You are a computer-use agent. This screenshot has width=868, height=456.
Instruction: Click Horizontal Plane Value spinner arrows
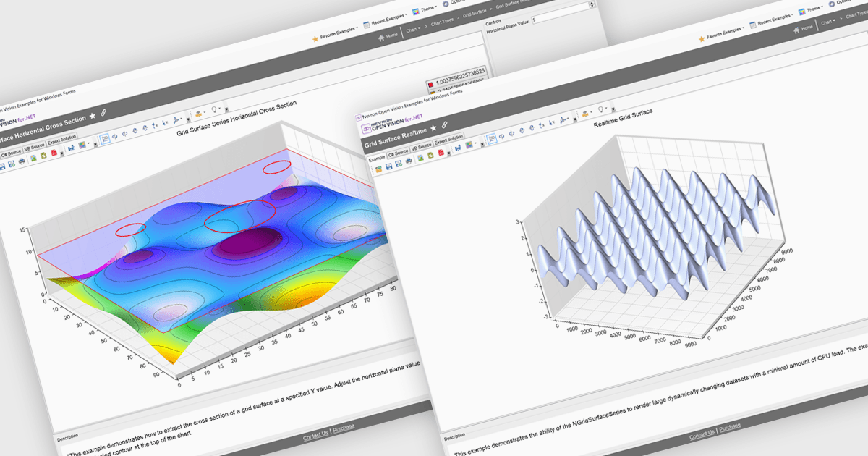coord(592,4)
